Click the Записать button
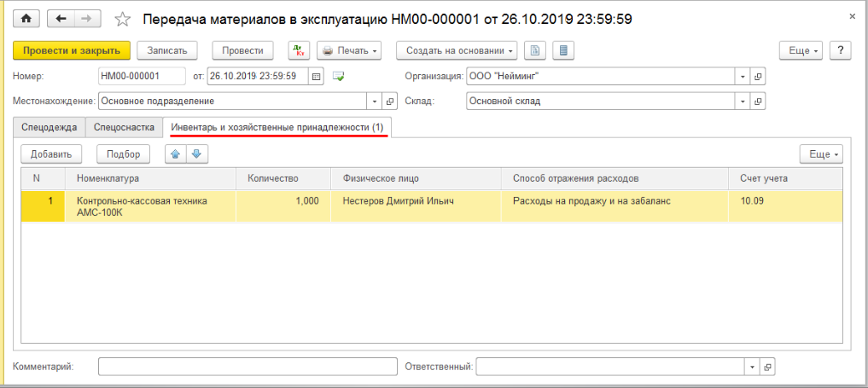 [x=167, y=50]
